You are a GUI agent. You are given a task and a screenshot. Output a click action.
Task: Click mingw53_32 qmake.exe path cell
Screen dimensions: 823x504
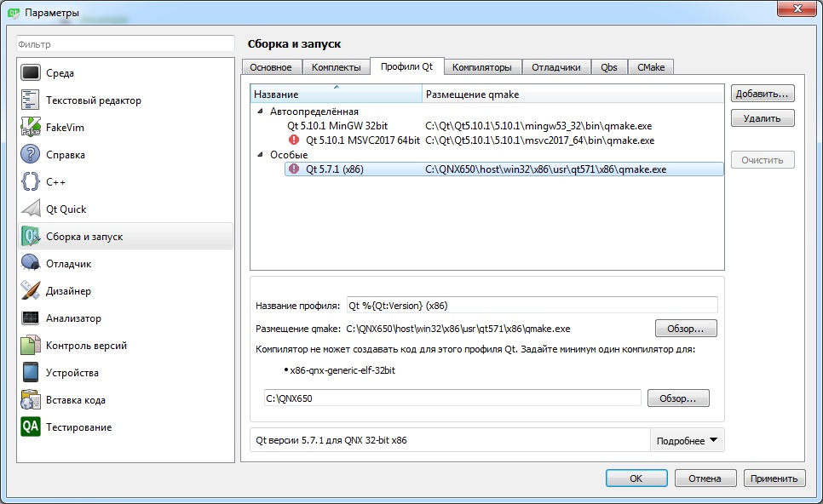click(538, 126)
